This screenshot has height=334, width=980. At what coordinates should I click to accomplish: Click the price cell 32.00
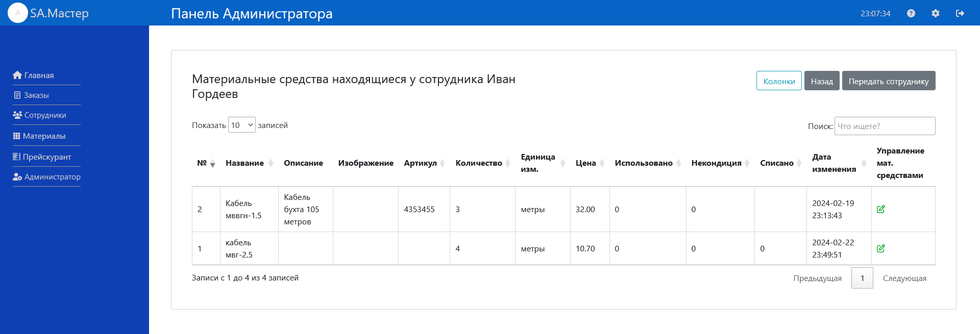[x=590, y=209]
